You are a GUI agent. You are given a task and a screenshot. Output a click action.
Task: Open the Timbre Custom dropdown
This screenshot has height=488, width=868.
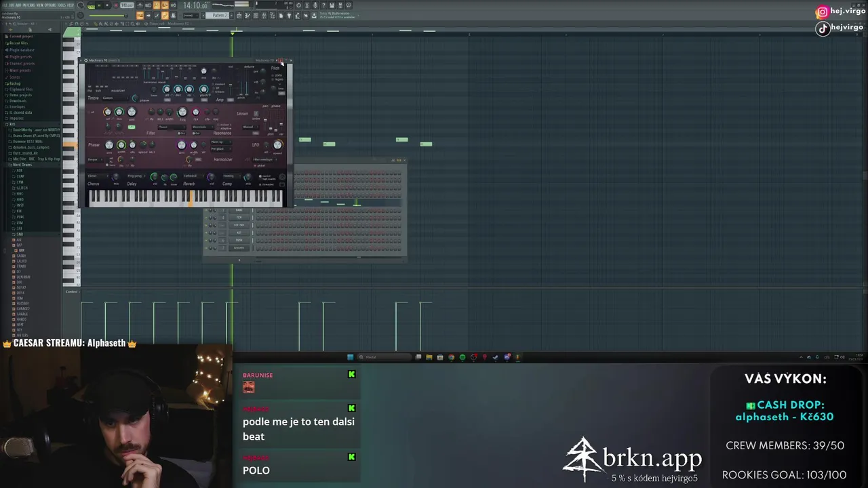coord(115,98)
